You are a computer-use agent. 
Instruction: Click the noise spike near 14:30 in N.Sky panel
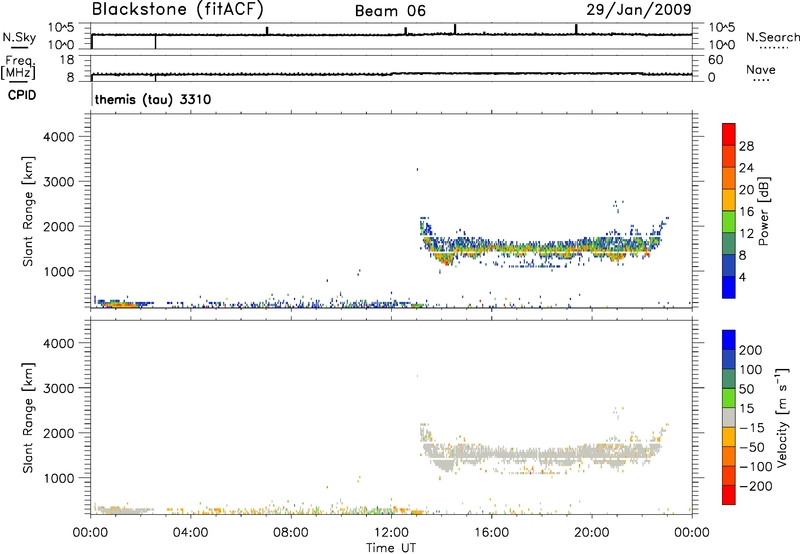[455, 29]
